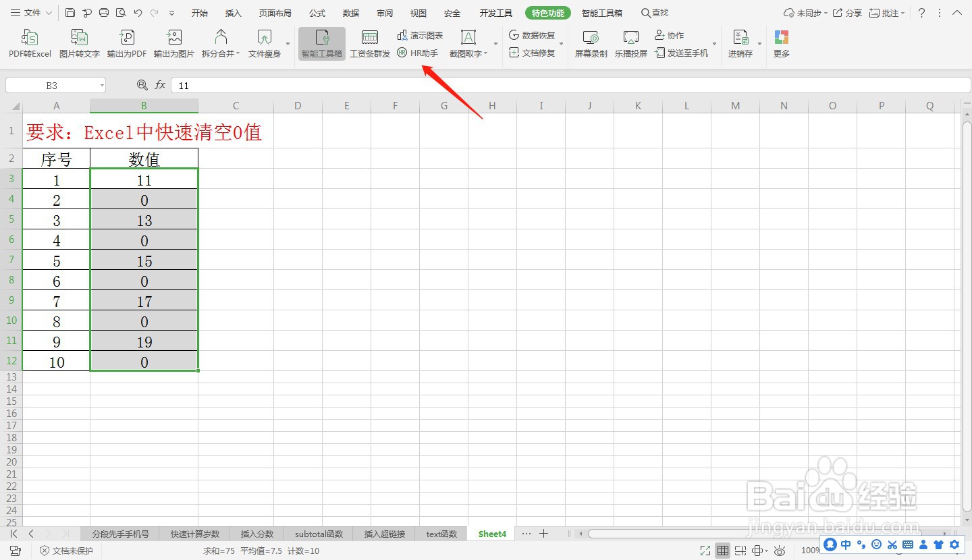Expand more options beside 进销存

pyautogui.click(x=759, y=44)
